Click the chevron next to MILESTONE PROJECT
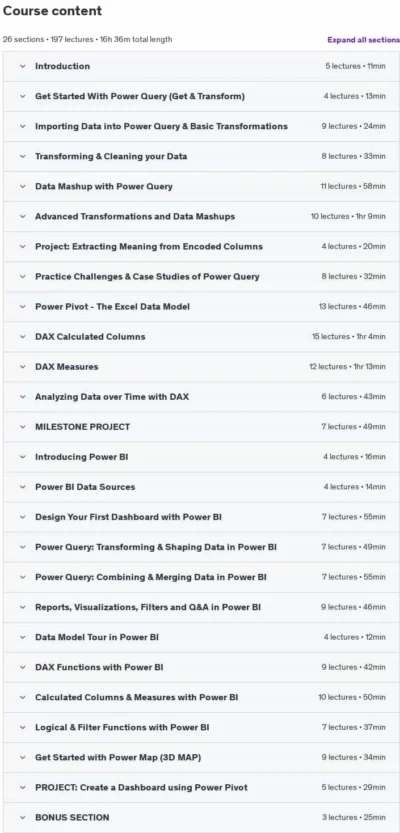 coord(22,427)
